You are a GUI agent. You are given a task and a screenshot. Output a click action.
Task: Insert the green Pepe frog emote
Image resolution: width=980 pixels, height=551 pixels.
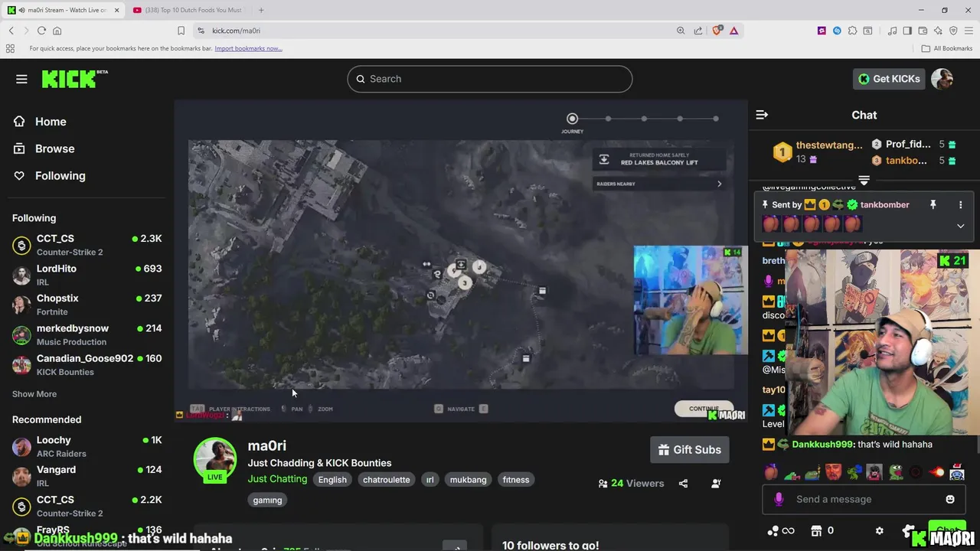(x=895, y=472)
